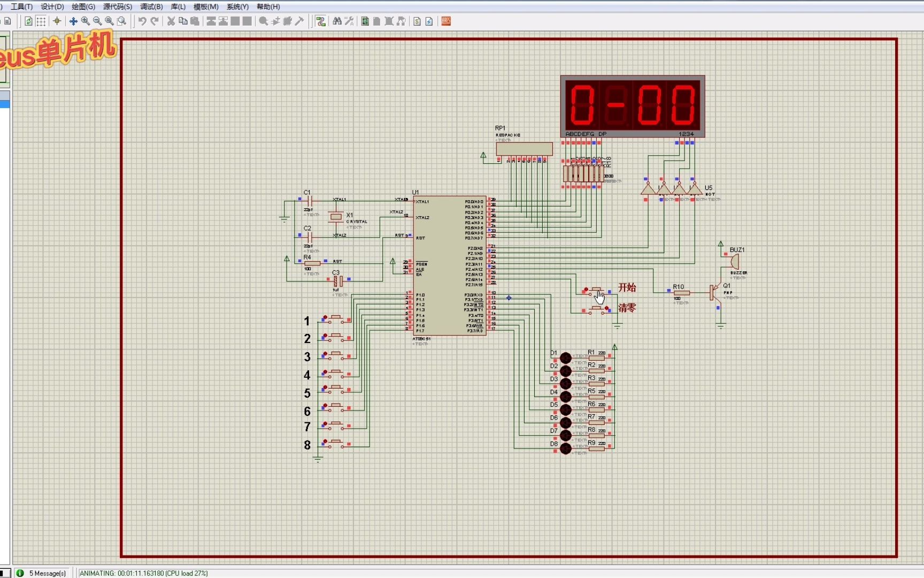
Task: Push contestant button 6 in the schematic
Action: click(336, 408)
